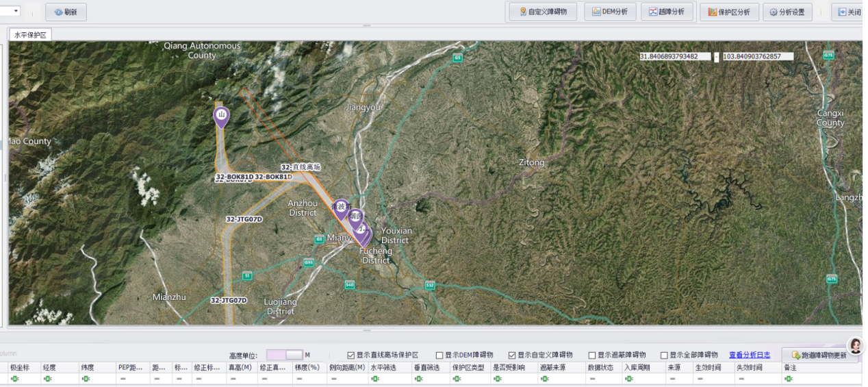868x387 pixels.
Task: Click the avatar assistant icon
Action: pyautogui.click(x=855, y=346)
